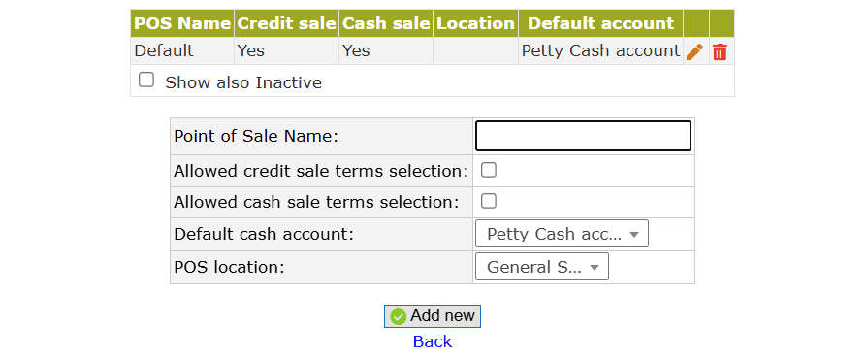This screenshot has width=868, height=355.
Task: Click the Default account column header
Action: pos(600,23)
